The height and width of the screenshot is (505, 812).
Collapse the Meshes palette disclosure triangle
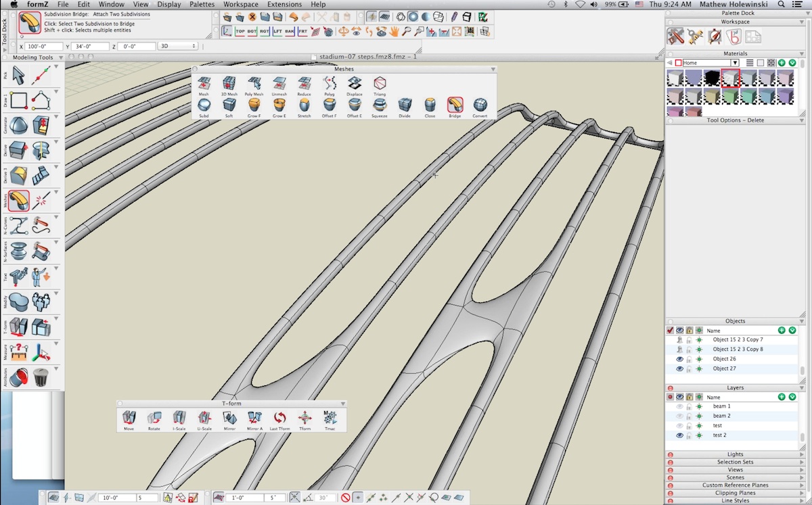495,68
